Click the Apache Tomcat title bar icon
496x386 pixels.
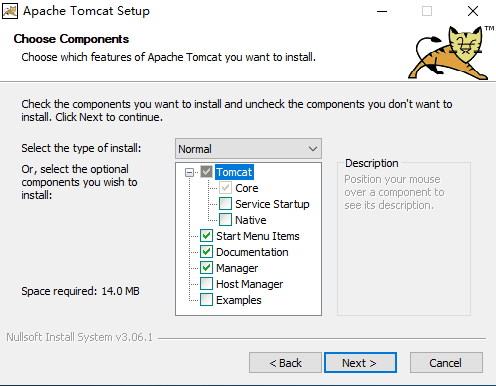10,11
